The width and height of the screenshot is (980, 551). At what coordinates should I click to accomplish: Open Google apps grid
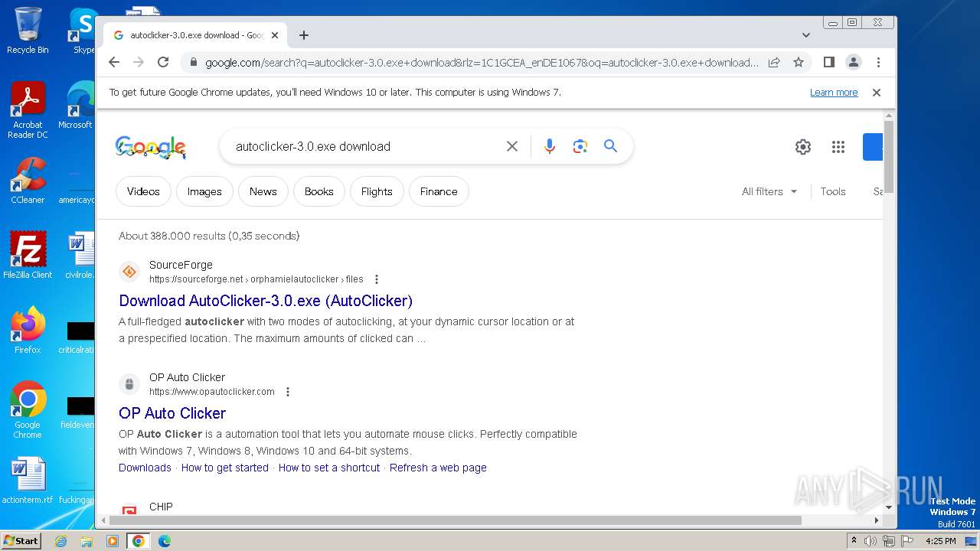pos(838,147)
